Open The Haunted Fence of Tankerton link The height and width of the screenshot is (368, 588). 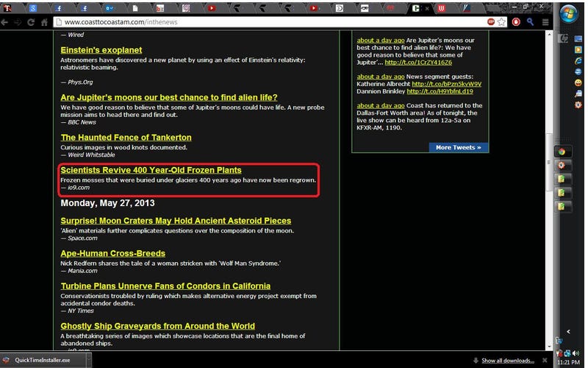(126, 138)
